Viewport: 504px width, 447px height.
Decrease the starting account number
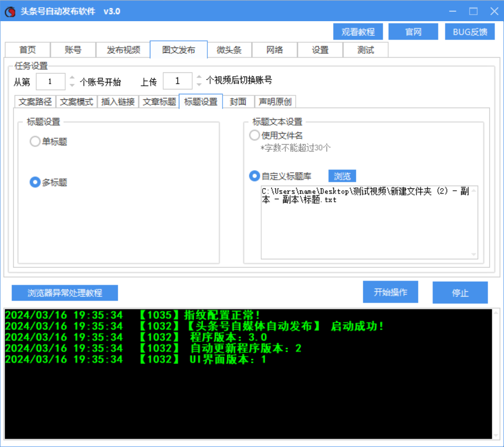[x=72, y=85]
